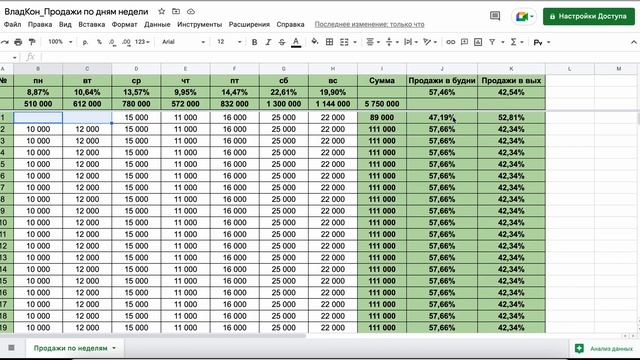Viewport: 640px width, 360px height.
Task: Check cloud save status icon
Action: click(x=191, y=11)
